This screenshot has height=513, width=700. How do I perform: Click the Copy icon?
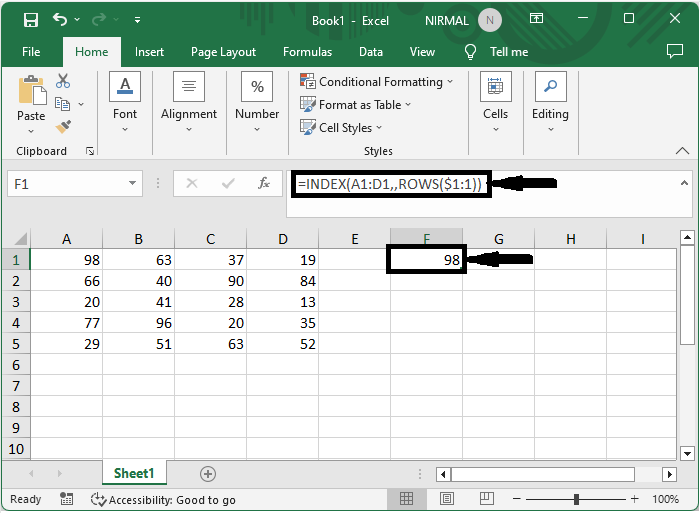point(62,104)
